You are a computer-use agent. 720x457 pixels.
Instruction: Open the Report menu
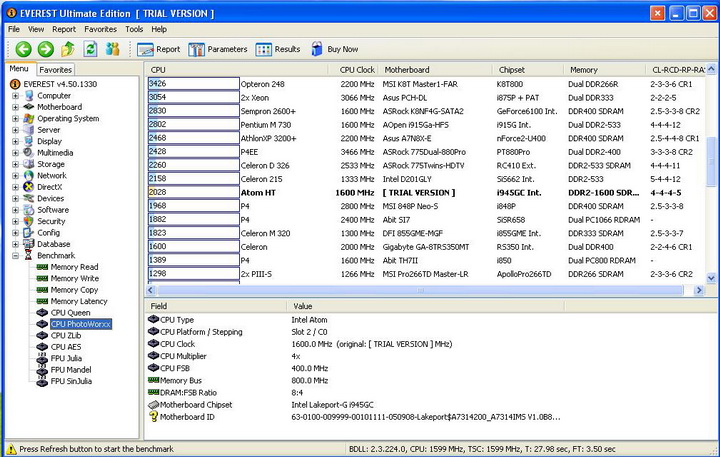click(64, 29)
